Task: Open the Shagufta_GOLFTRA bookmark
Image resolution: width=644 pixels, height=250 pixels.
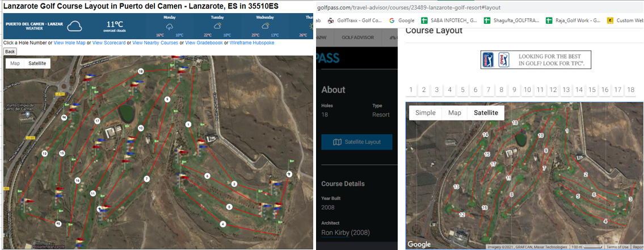Action: 512,20
